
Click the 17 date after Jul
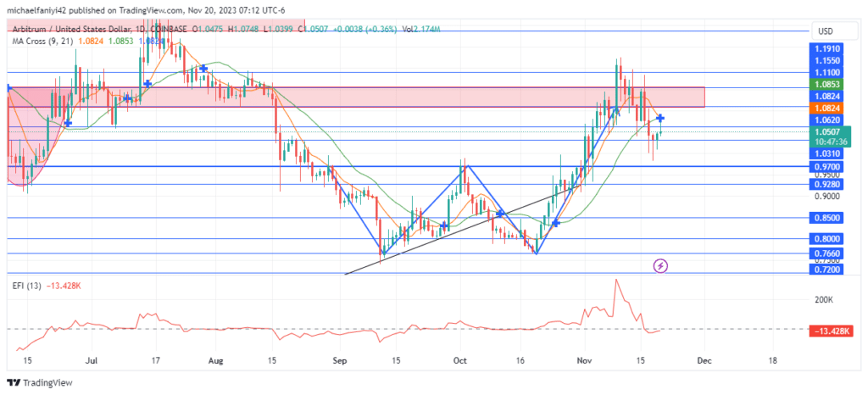tap(156, 361)
